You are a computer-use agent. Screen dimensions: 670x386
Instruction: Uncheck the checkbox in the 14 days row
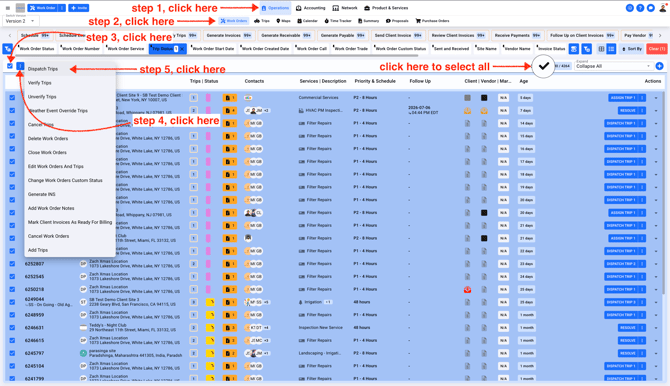click(x=12, y=124)
